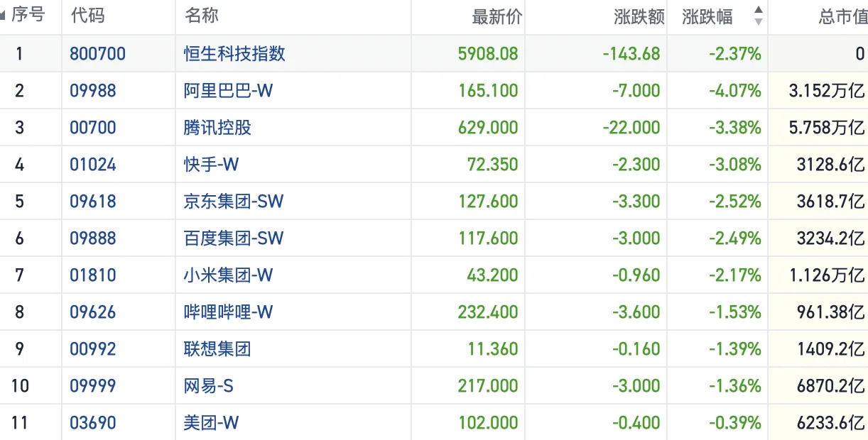Screen dimensions: 868x440
Task: Click the 总市值 column header
Action: point(842,17)
